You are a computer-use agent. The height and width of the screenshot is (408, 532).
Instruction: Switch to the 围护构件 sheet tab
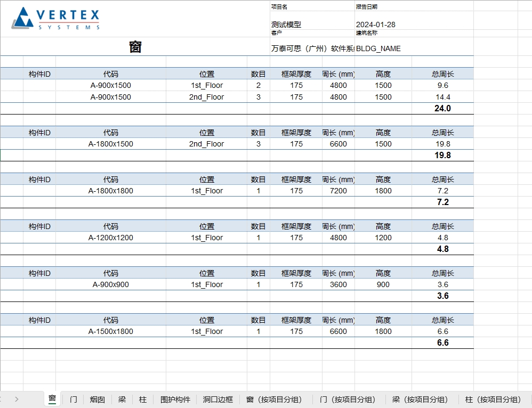coord(175,399)
